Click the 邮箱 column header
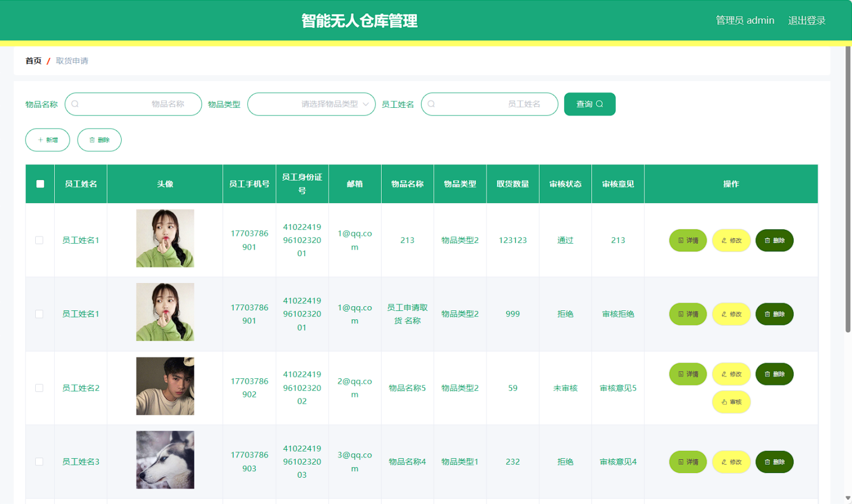 [x=355, y=184]
